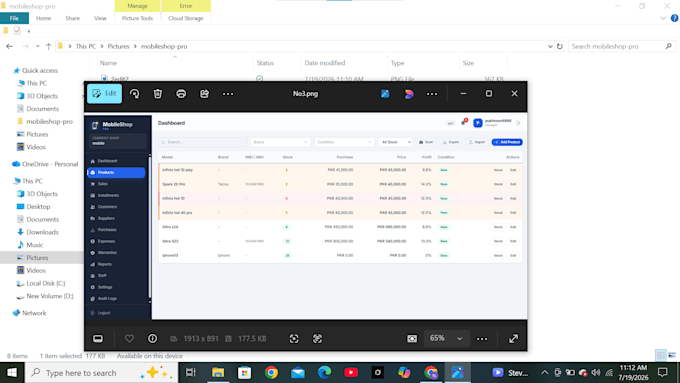Launch Mail app from taskbar
This screenshot has width=680, height=383.
tap(298, 373)
